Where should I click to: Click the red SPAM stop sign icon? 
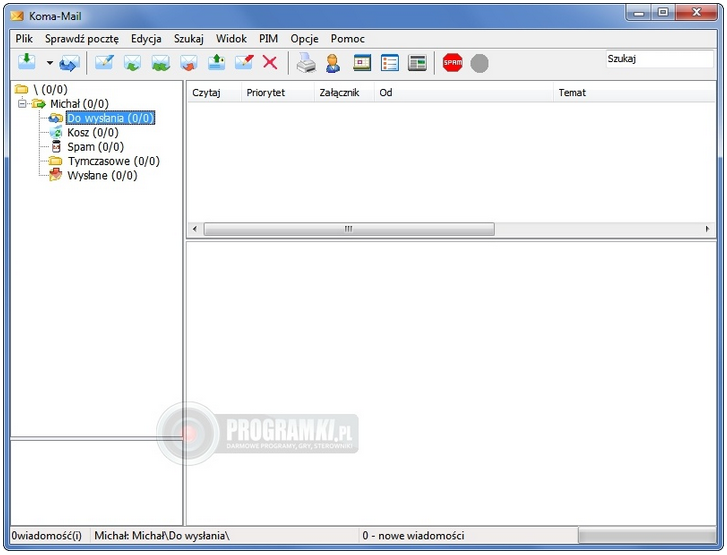pos(453,63)
